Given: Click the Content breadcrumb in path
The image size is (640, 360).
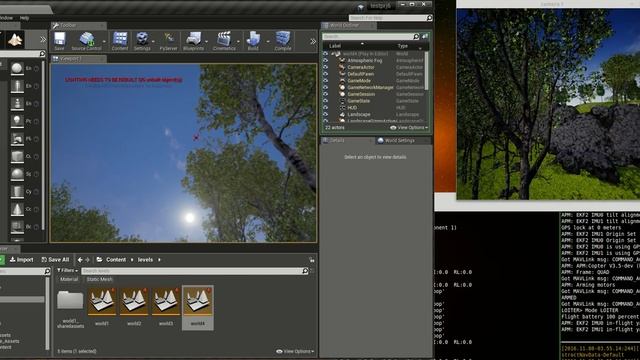Looking at the screenshot, I should tap(116, 260).
